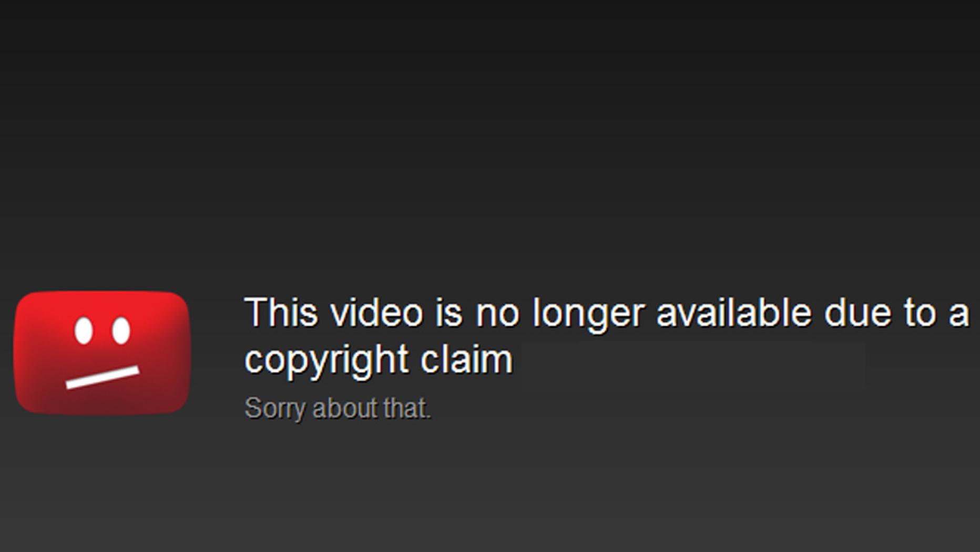This screenshot has height=552, width=980.
Task: Click the left eye of the sad face
Action: 84,330
